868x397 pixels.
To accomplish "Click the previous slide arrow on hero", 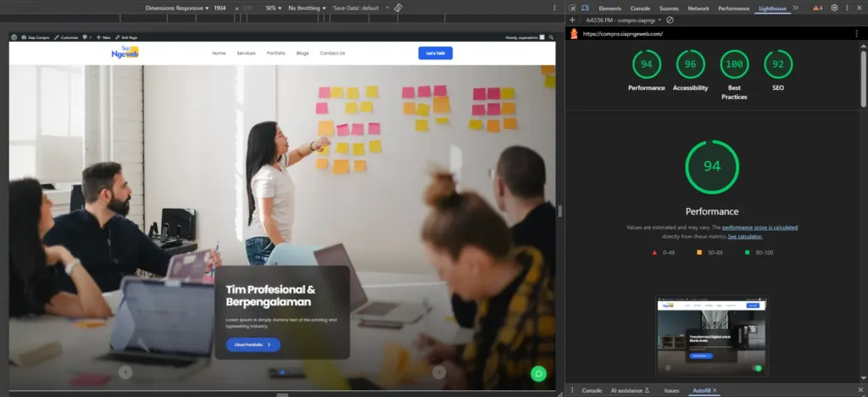I will (125, 372).
